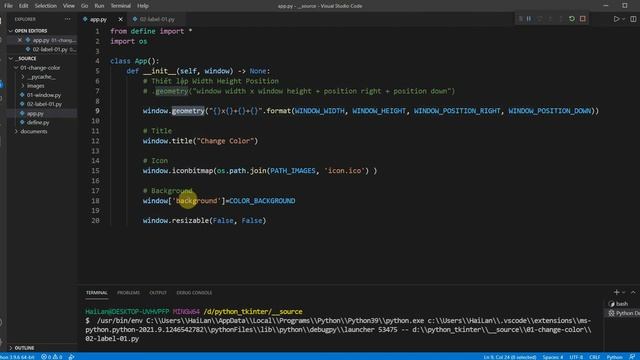Click line number 20 in the gutter
This screenshot has width=640, height=360.
click(95, 221)
